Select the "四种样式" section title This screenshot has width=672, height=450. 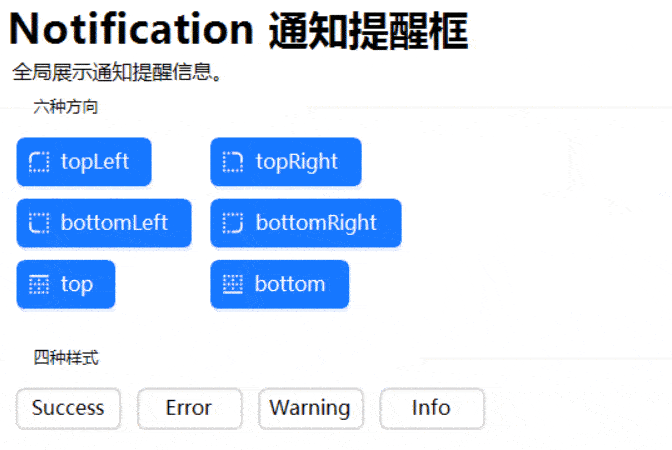(x=66, y=357)
